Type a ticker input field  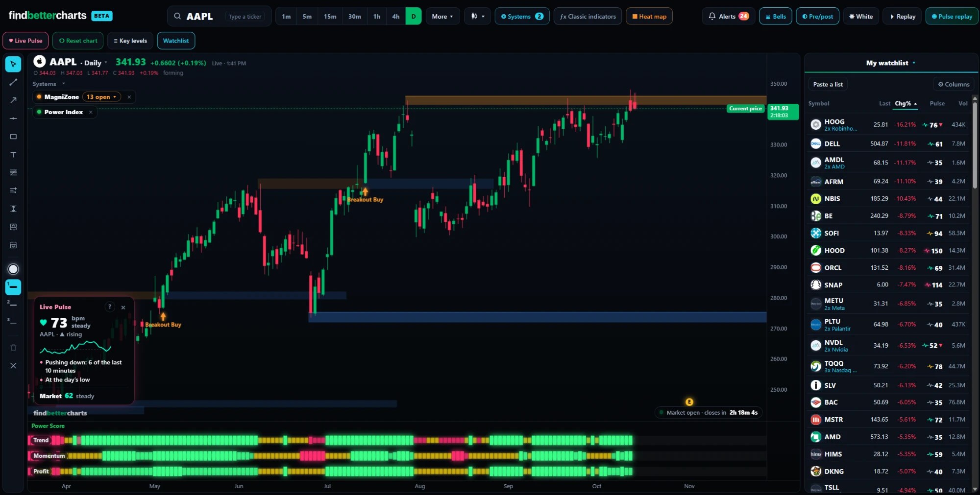[x=245, y=16]
